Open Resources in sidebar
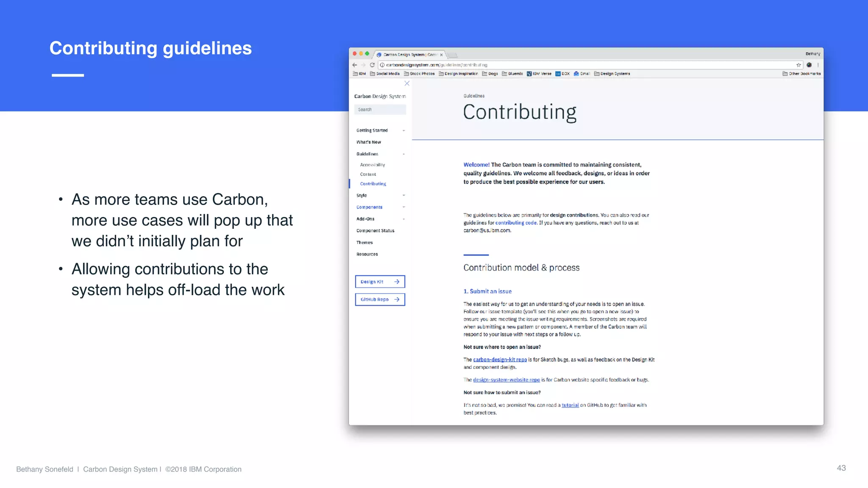Image resolution: width=868 pixels, height=488 pixels. point(367,254)
